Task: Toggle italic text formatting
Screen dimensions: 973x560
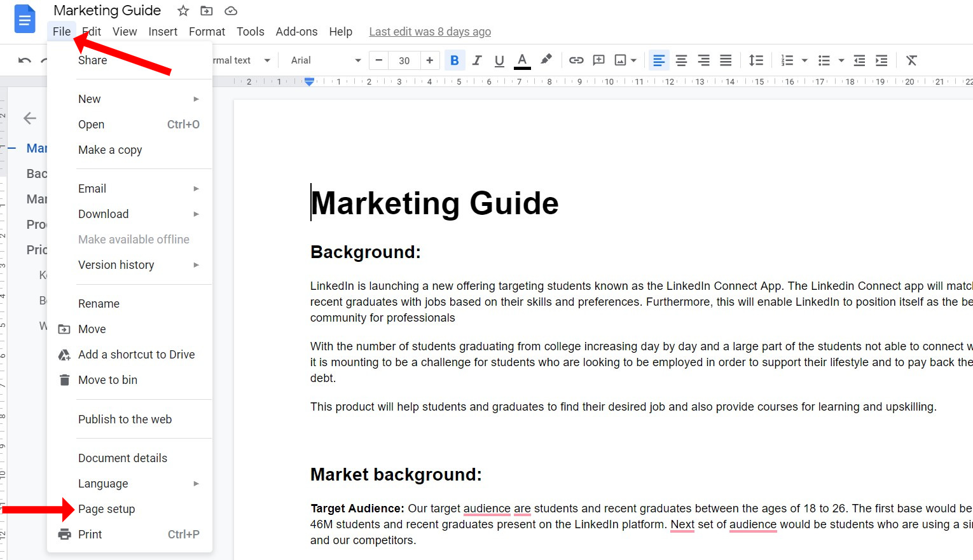Action: 477,60
